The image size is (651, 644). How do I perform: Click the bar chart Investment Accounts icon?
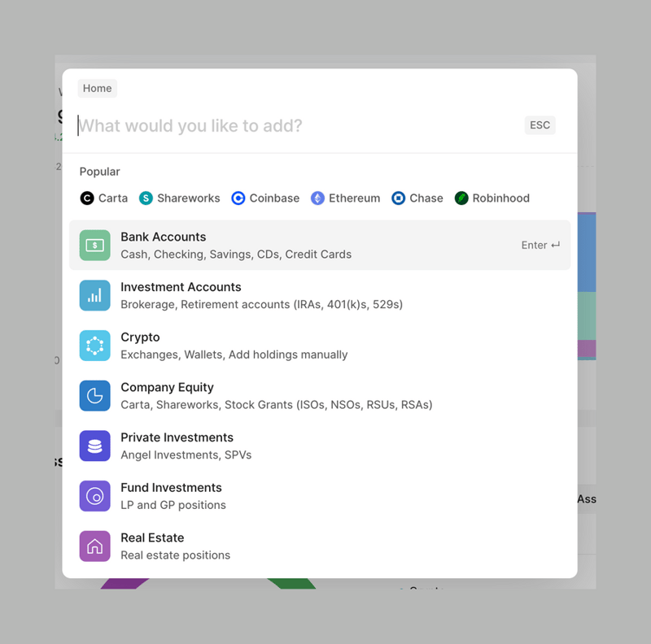(x=94, y=295)
